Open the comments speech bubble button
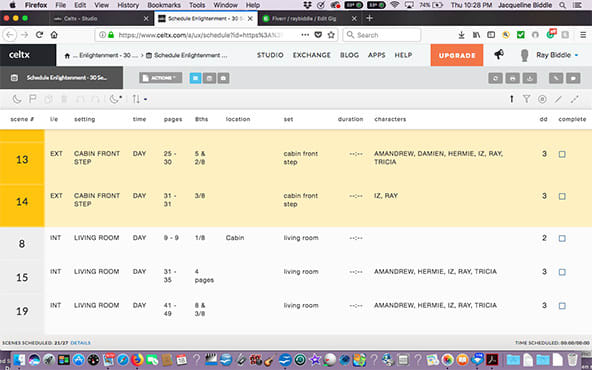 tap(573, 78)
